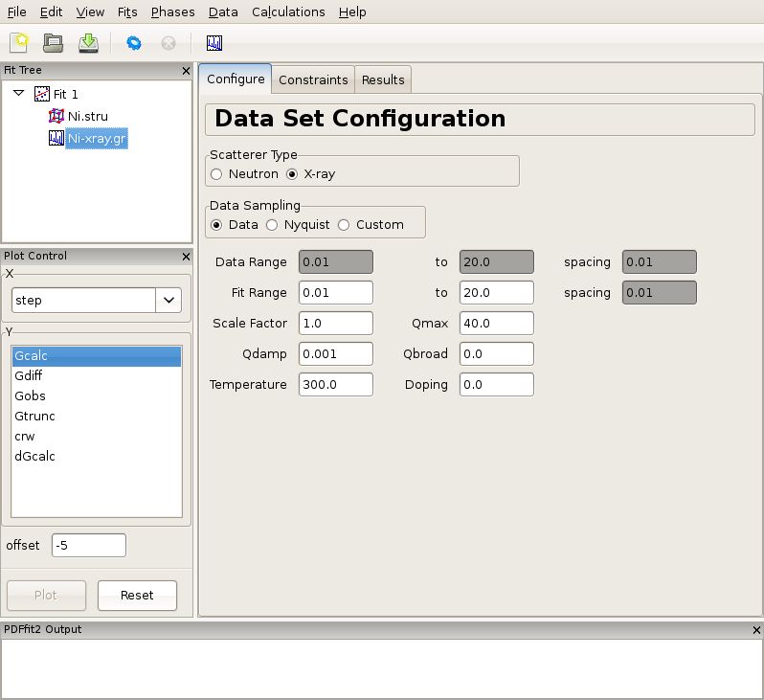The image size is (764, 700).
Task: Click the Data Range end field
Action: (497, 261)
